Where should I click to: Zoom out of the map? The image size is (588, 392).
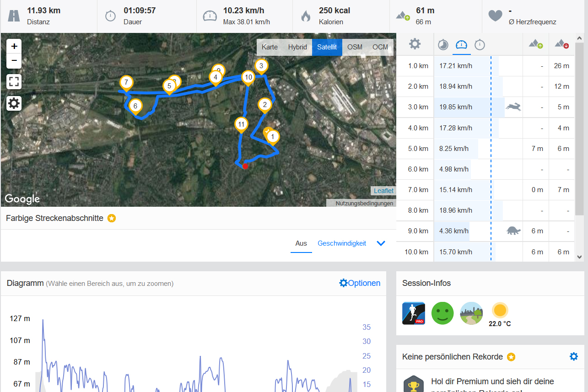point(14,60)
